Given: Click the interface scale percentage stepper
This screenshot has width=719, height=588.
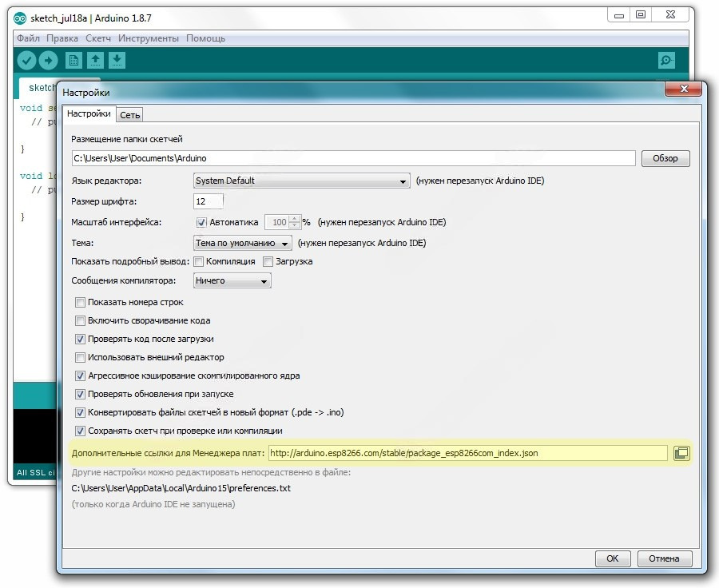Looking at the screenshot, I should (x=295, y=222).
